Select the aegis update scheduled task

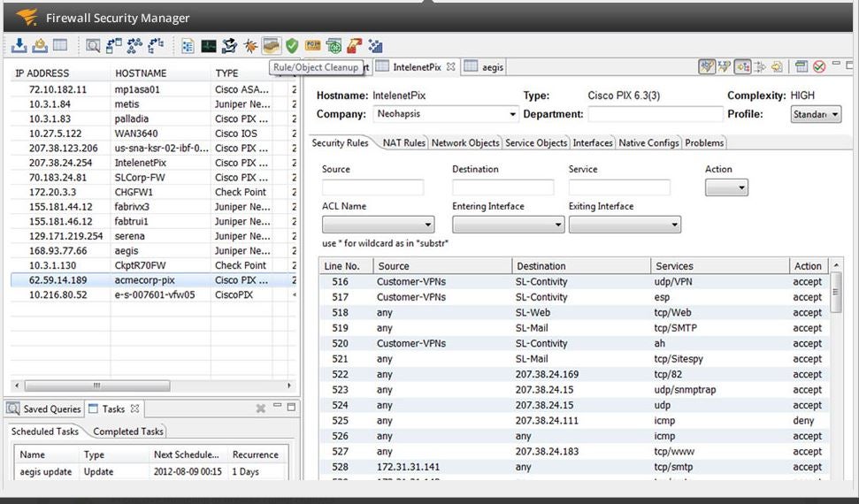[x=150, y=471]
